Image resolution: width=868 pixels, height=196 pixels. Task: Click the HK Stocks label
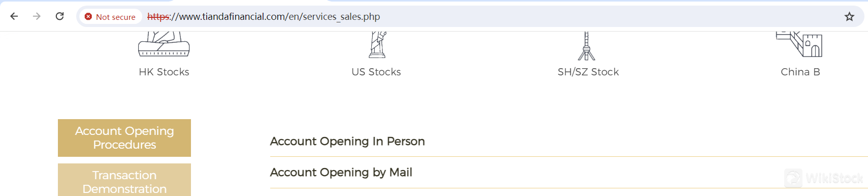click(164, 72)
